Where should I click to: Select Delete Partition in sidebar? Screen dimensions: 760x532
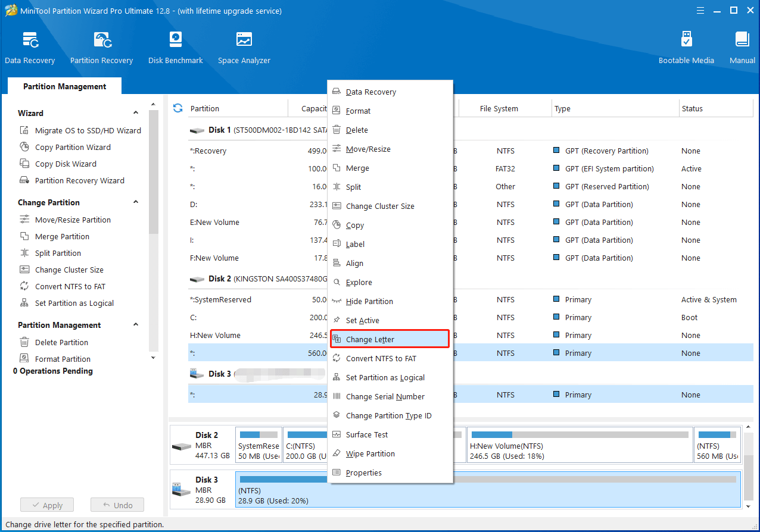54,342
